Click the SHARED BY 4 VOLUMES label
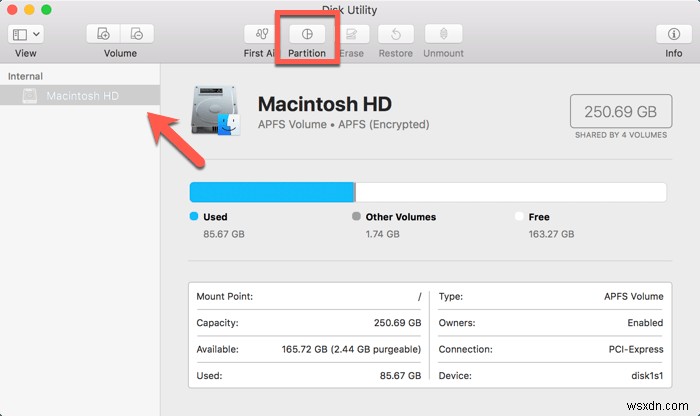 (x=621, y=135)
